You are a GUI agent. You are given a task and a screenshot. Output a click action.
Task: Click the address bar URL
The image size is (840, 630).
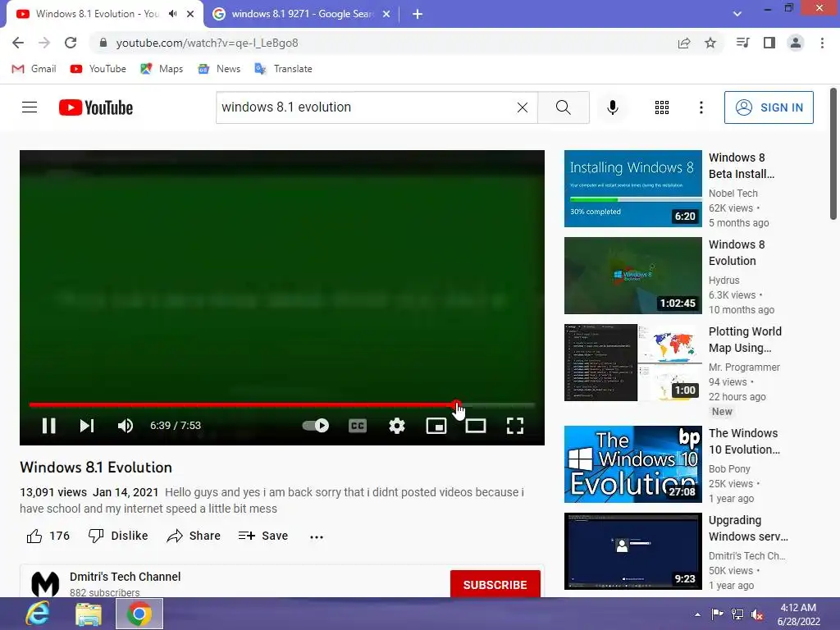click(x=207, y=43)
